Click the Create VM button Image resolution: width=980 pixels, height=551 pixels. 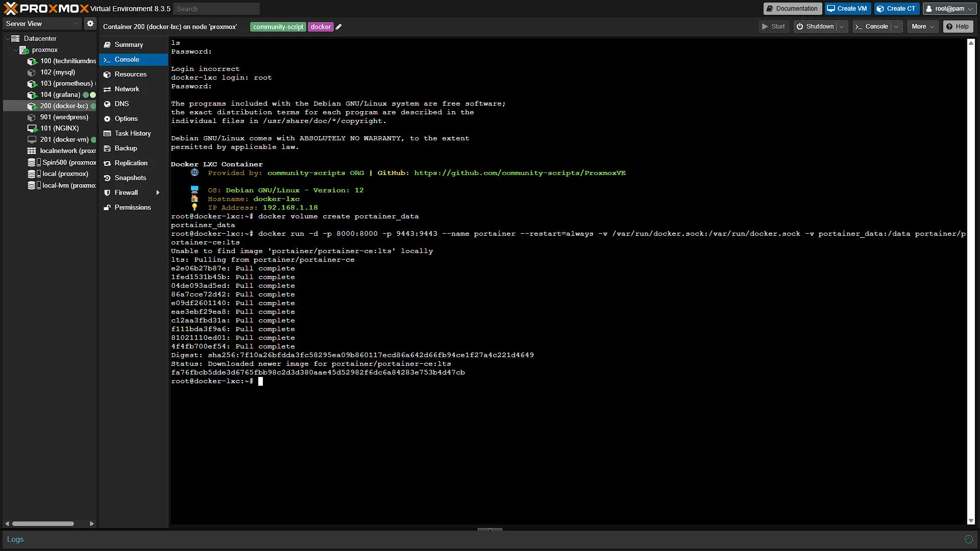pos(848,9)
